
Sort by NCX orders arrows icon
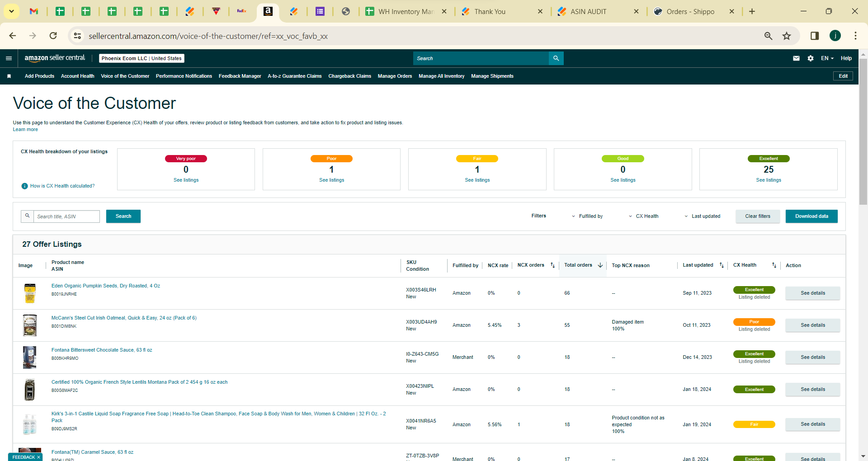552,265
